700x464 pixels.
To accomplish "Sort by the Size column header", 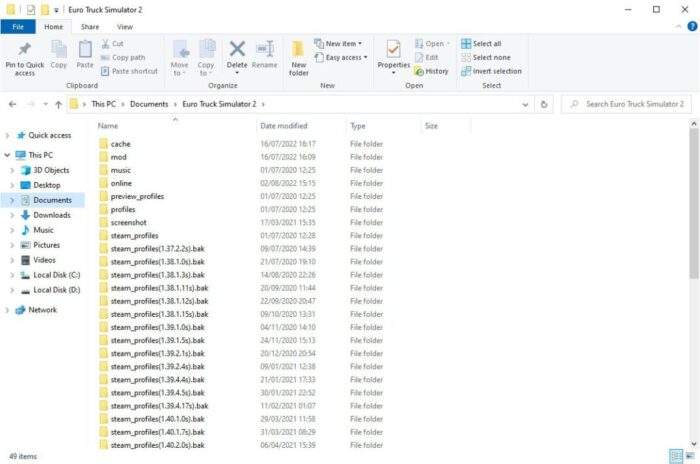I will click(446, 126).
